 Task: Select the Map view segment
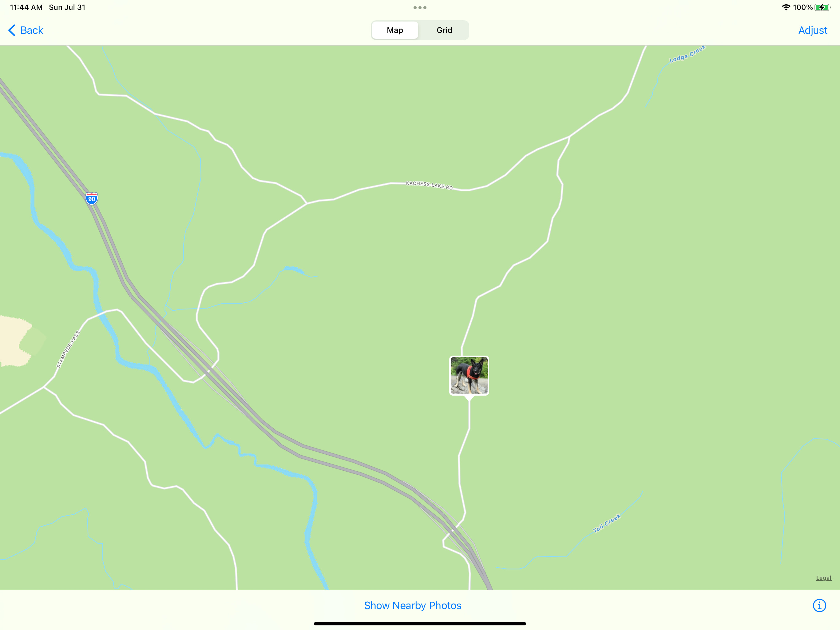click(395, 30)
